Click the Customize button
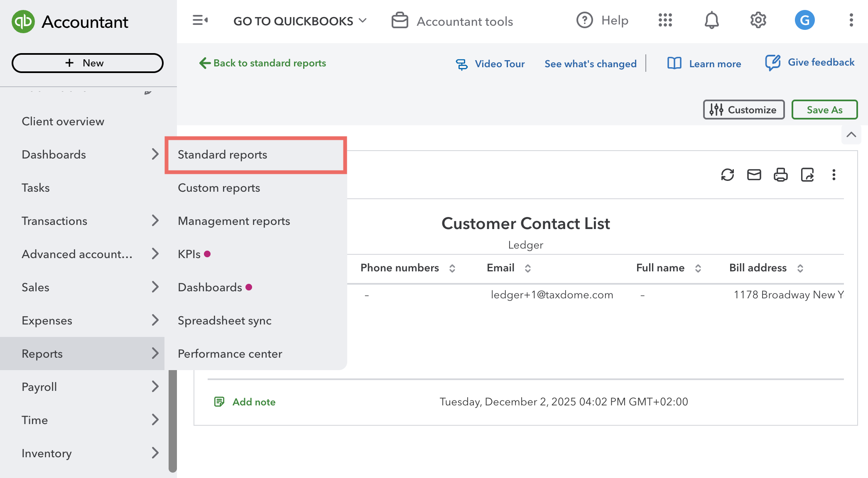The height and width of the screenshot is (478, 868). [743, 110]
